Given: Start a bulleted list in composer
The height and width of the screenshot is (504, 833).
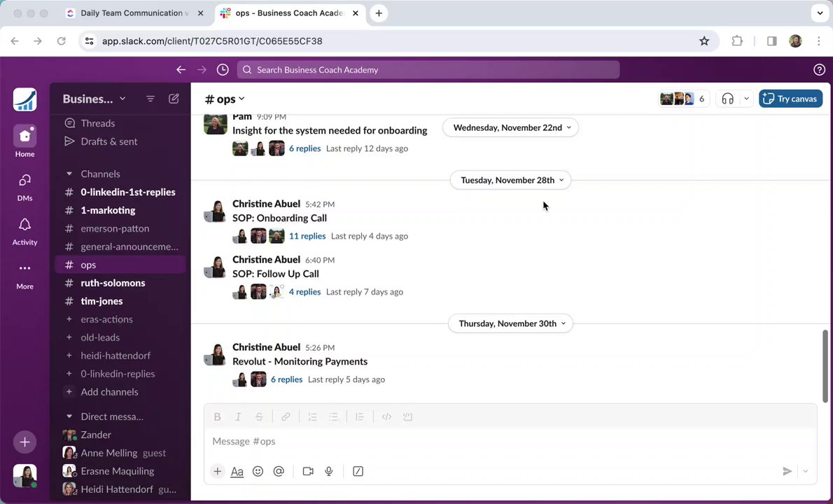Looking at the screenshot, I should 333,417.
